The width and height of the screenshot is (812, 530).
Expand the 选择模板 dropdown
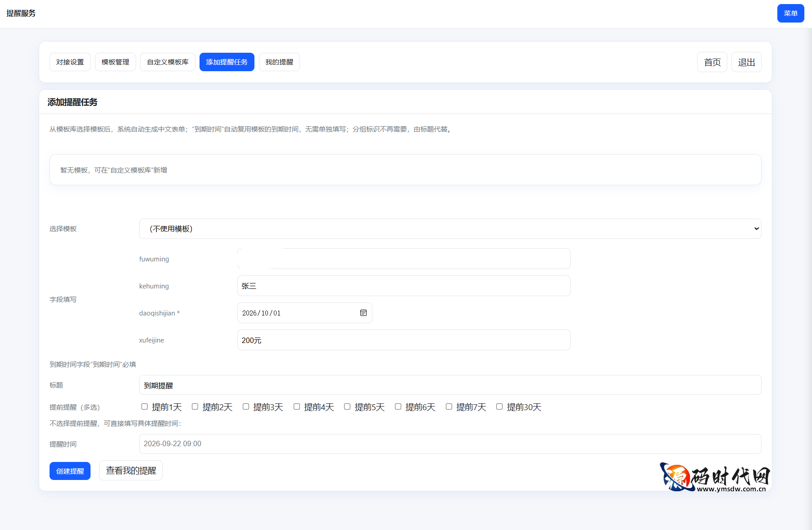[450, 229]
